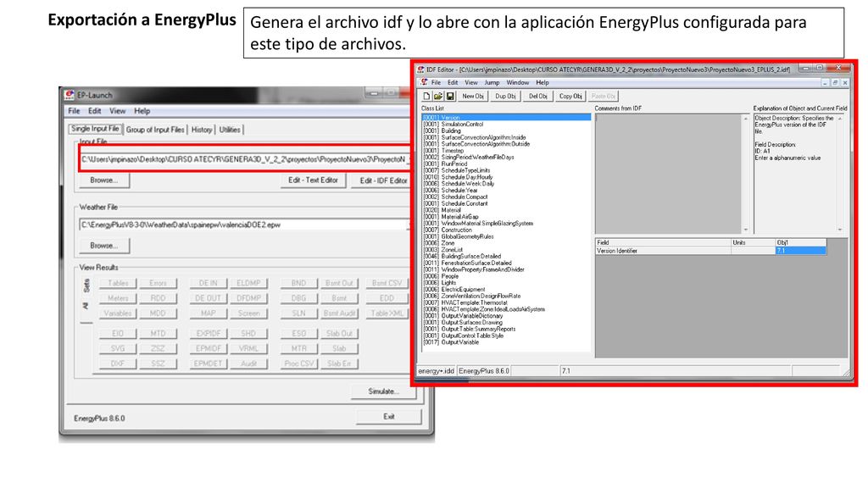Click the EP-Launch title bar app icon
This screenshot has height=488, width=868.
(70, 95)
